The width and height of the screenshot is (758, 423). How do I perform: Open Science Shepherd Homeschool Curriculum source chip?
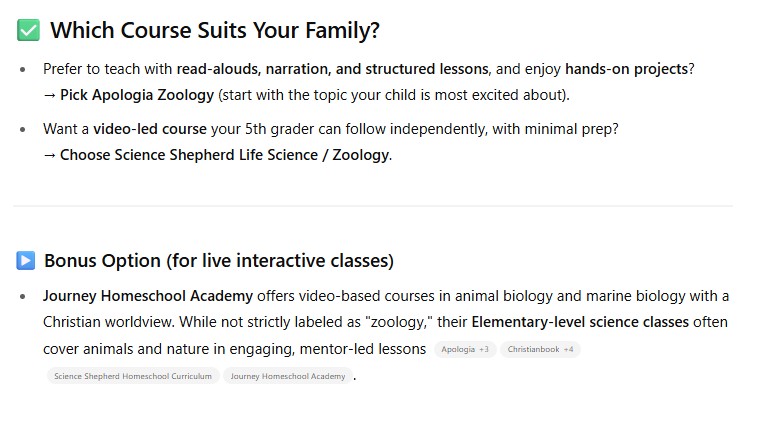click(133, 376)
